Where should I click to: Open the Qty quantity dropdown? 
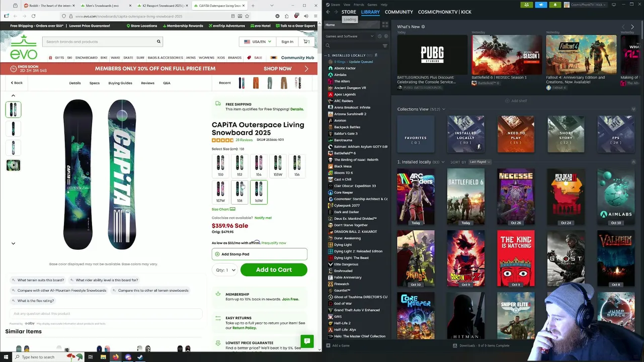click(225, 270)
